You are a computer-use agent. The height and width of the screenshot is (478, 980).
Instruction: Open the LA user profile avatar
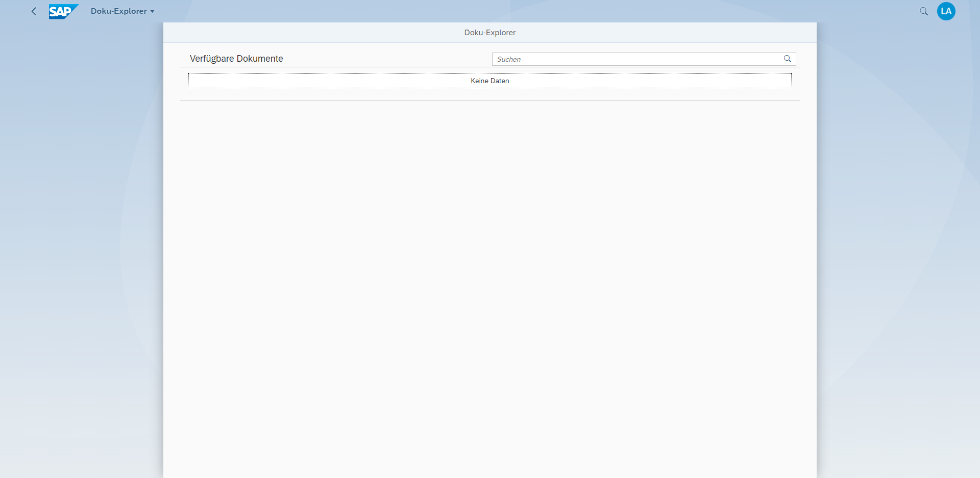point(946,11)
